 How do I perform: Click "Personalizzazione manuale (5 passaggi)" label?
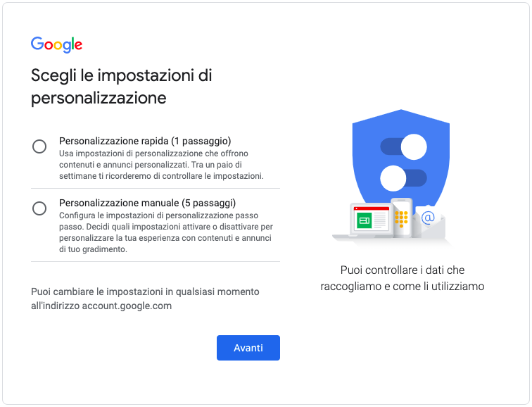click(147, 203)
